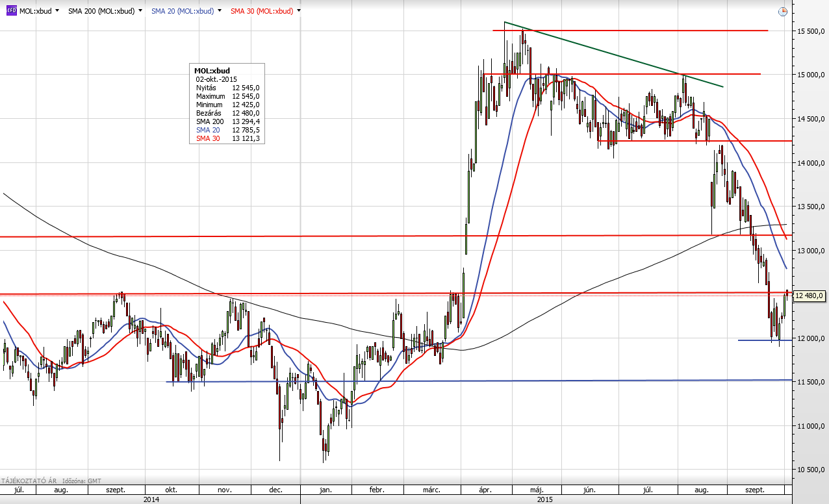Viewport: 829px width, 504px height.
Task: Select the long blue horizontal line at 11 500
Action: (x=479, y=381)
